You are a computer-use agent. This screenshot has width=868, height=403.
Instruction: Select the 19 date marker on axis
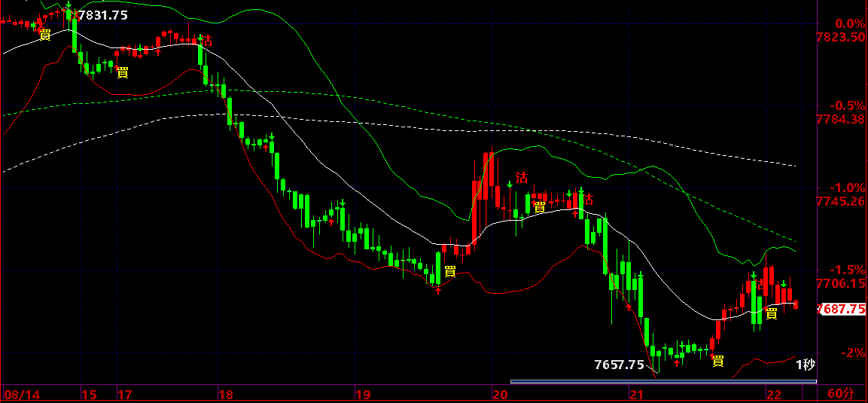click(363, 394)
